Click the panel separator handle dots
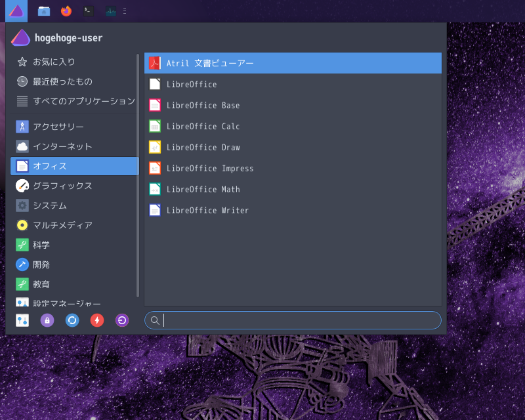 click(125, 11)
